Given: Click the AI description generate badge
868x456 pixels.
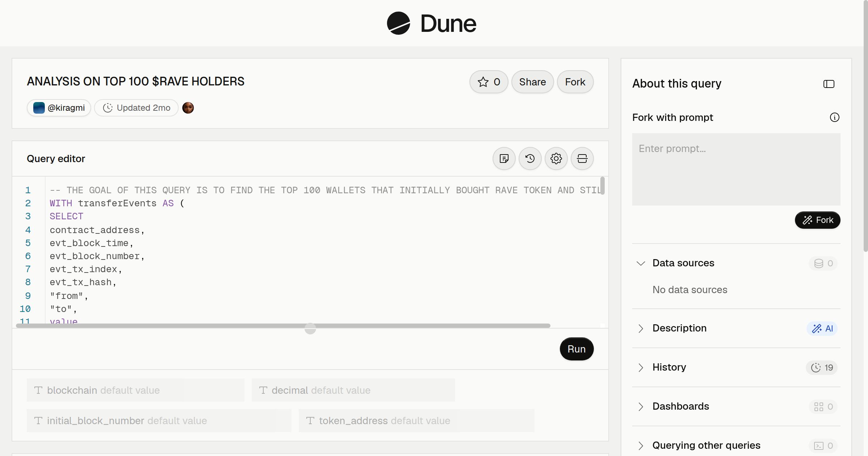Looking at the screenshot, I should [822, 328].
